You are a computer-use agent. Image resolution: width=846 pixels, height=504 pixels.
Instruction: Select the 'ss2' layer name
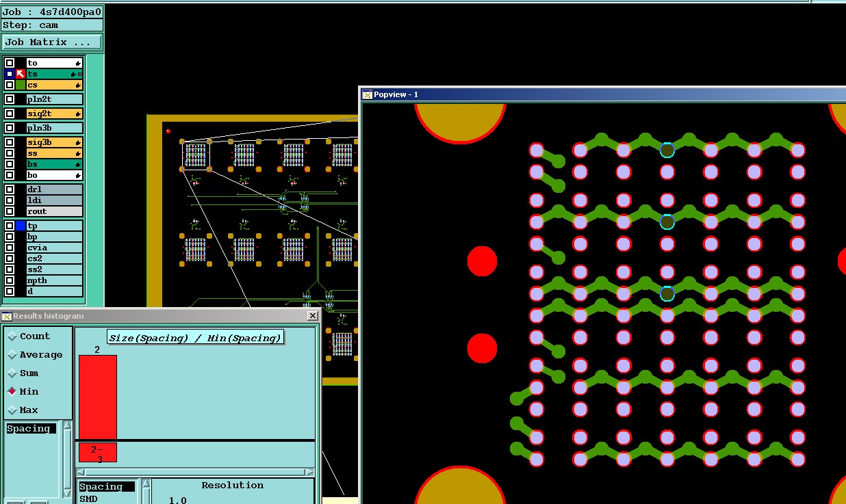tap(55, 269)
